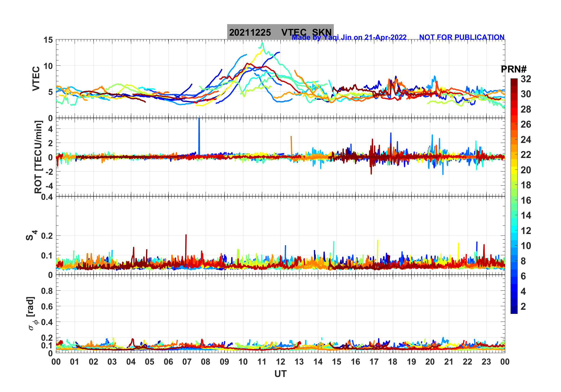Viewport: 561px width, 392px height.
Task: Click colorbar tick label "32"
Action: pos(526,79)
